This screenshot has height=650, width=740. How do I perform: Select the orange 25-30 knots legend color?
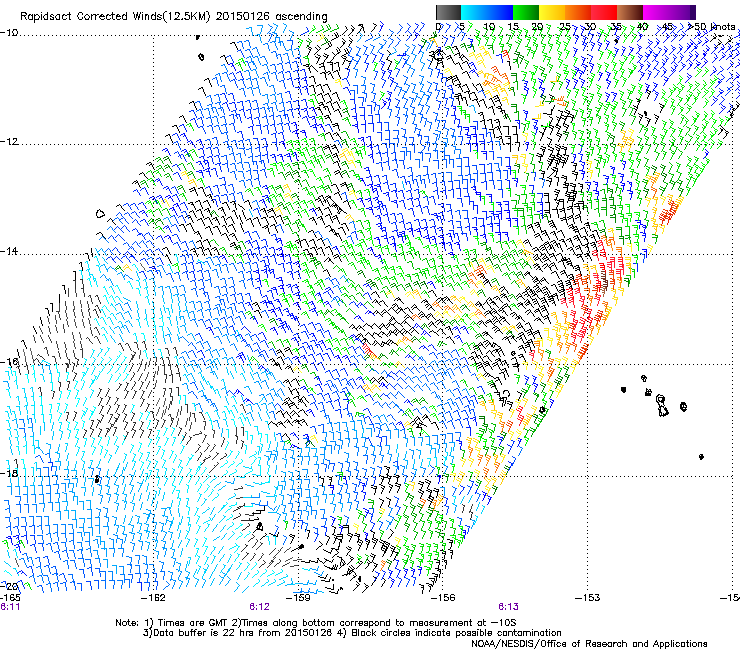tap(578, 12)
